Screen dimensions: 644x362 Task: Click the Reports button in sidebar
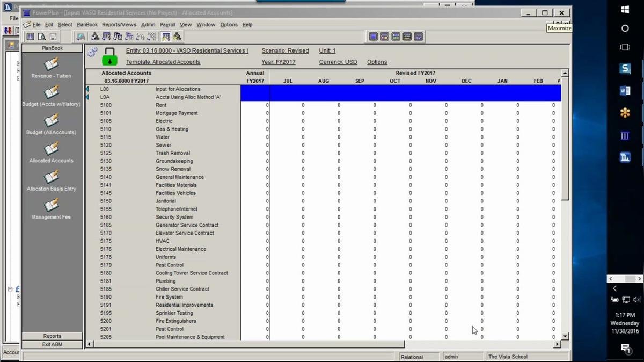(x=52, y=336)
